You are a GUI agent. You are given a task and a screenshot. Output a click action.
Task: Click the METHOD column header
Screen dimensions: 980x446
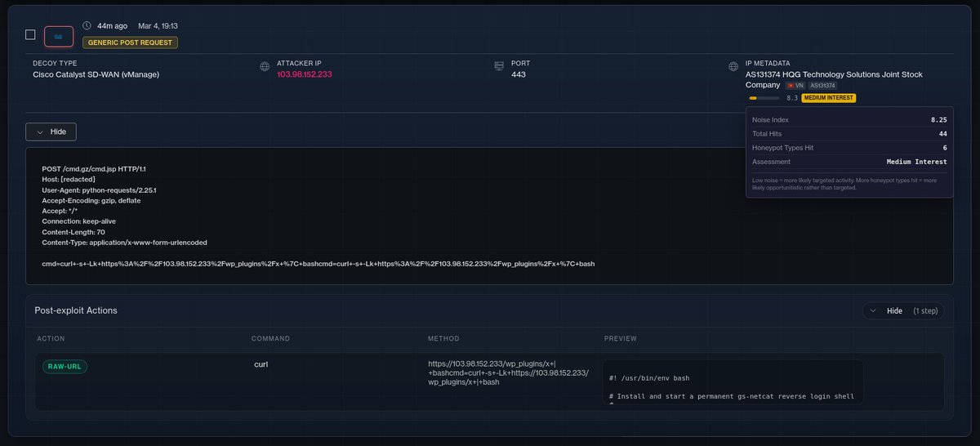(443, 338)
